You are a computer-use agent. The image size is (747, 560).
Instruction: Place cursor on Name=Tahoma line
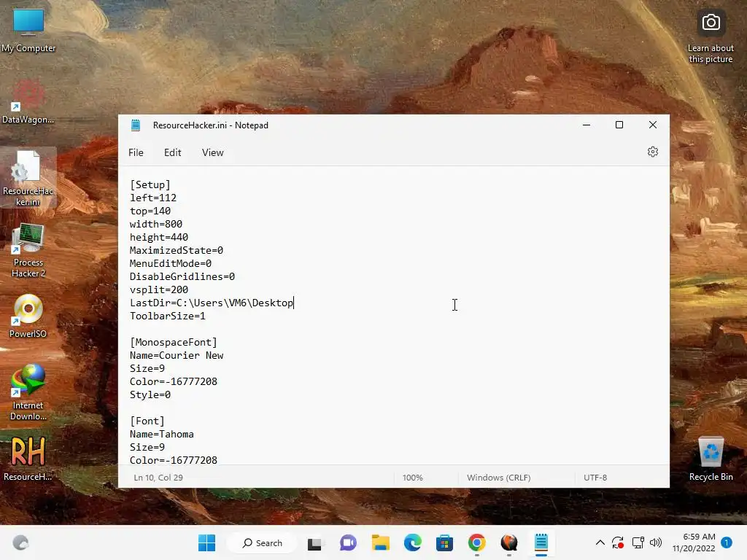tap(161, 435)
